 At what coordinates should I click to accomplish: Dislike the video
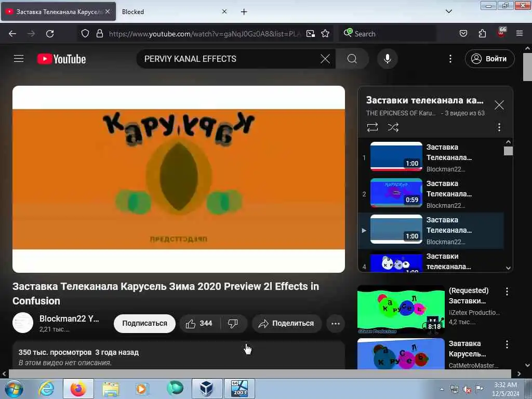point(233,323)
